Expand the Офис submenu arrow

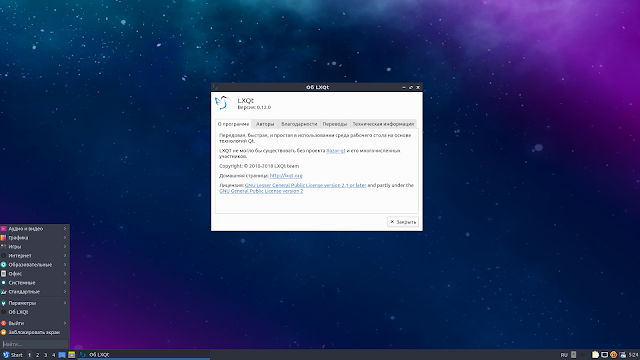point(65,273)
